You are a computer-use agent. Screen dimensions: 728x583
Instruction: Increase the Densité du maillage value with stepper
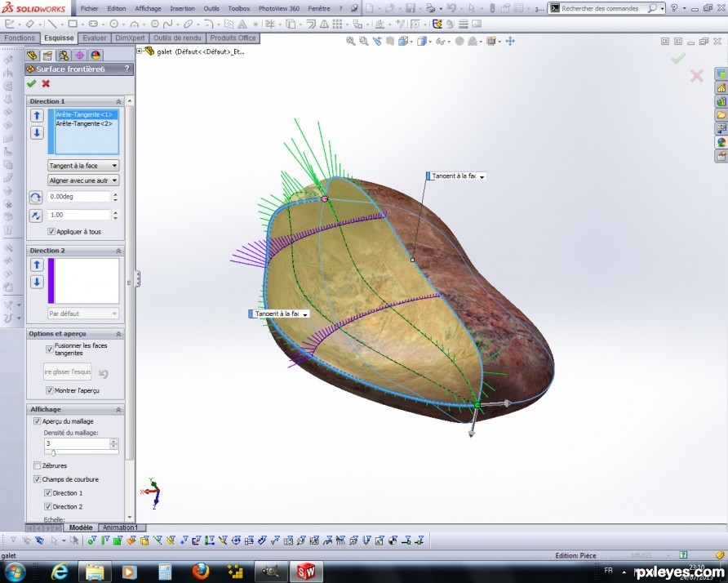click(x=113, y=441)
